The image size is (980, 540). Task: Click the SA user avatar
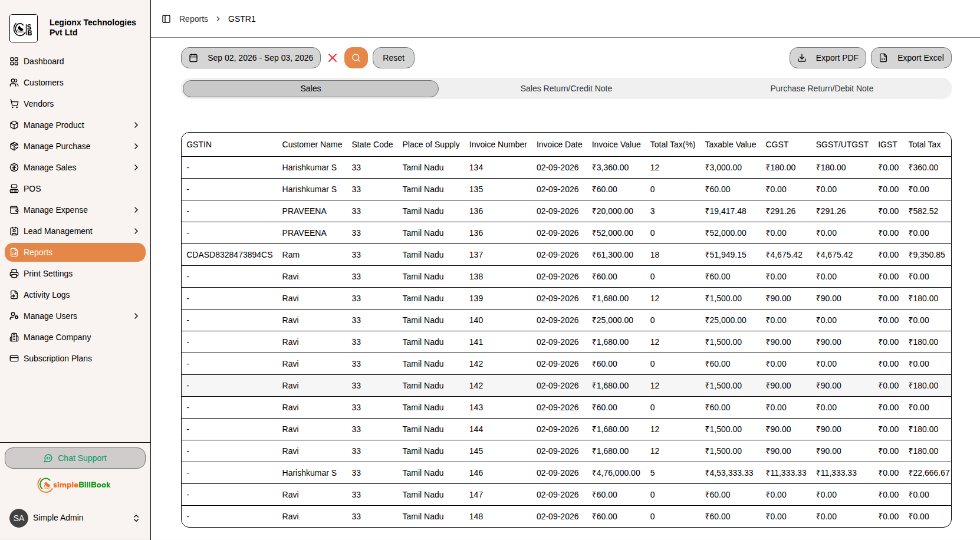click(19, 518)
